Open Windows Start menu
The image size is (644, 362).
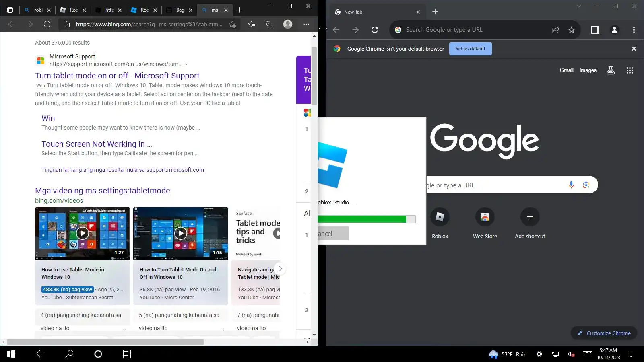[11, 354]
